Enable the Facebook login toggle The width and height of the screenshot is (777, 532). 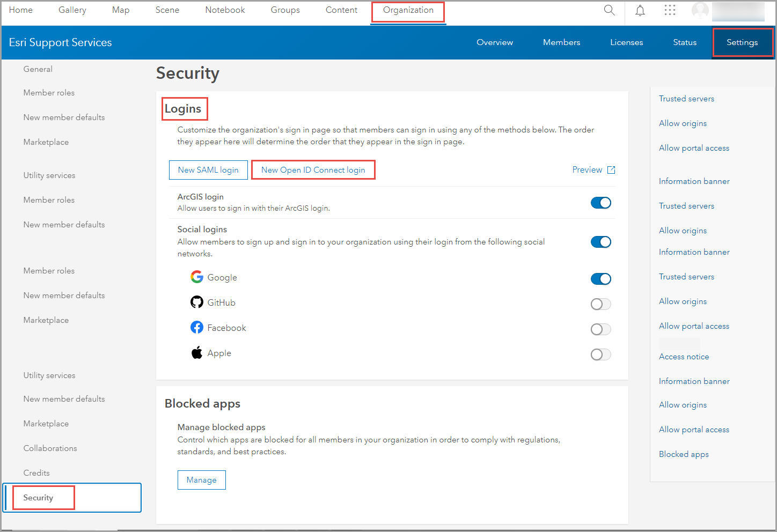pyautogui.click(x=600, y=329)
